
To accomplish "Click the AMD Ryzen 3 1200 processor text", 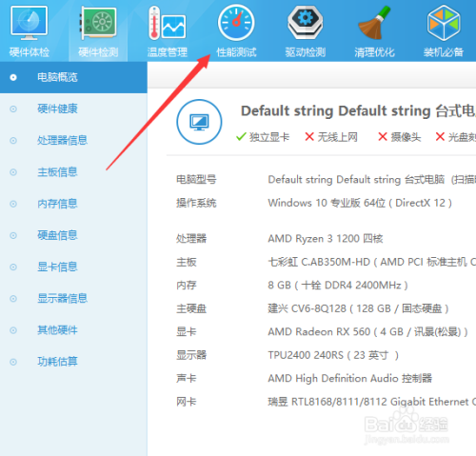I will pos(326,239).
